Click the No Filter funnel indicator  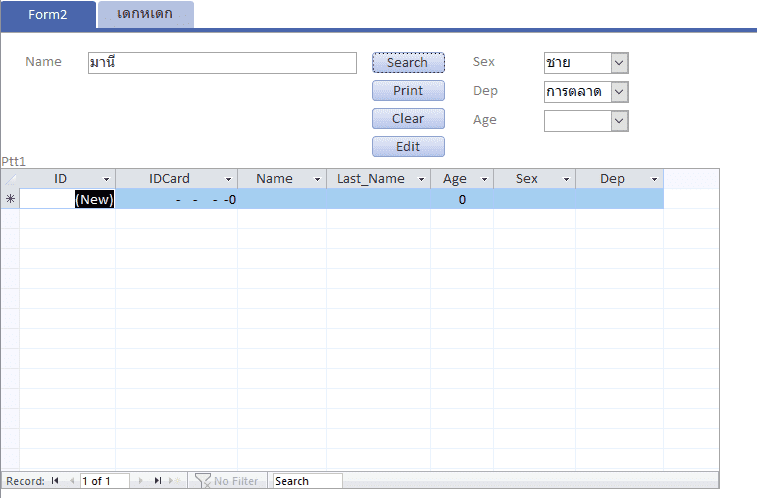[x=227, y=481]
